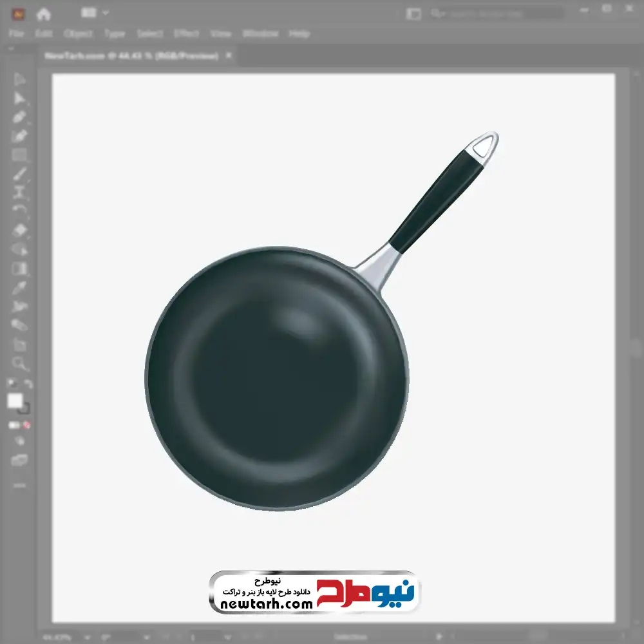Viewport: 644px width, 644px height.
Task: Click the white Fill color swatch
Action: 15,401
